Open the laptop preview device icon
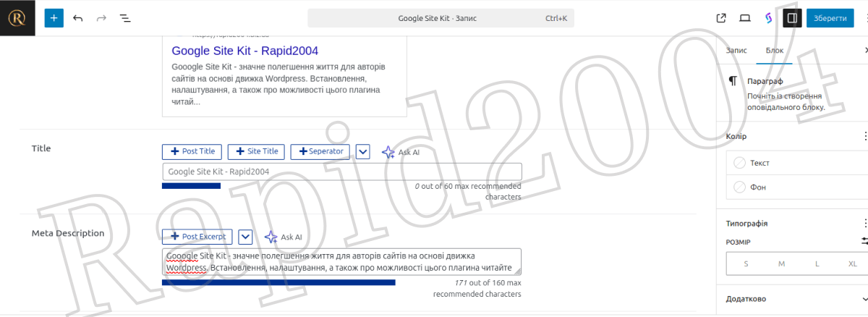The width and height of the screenshot is (868, 317). pos(744,18)
